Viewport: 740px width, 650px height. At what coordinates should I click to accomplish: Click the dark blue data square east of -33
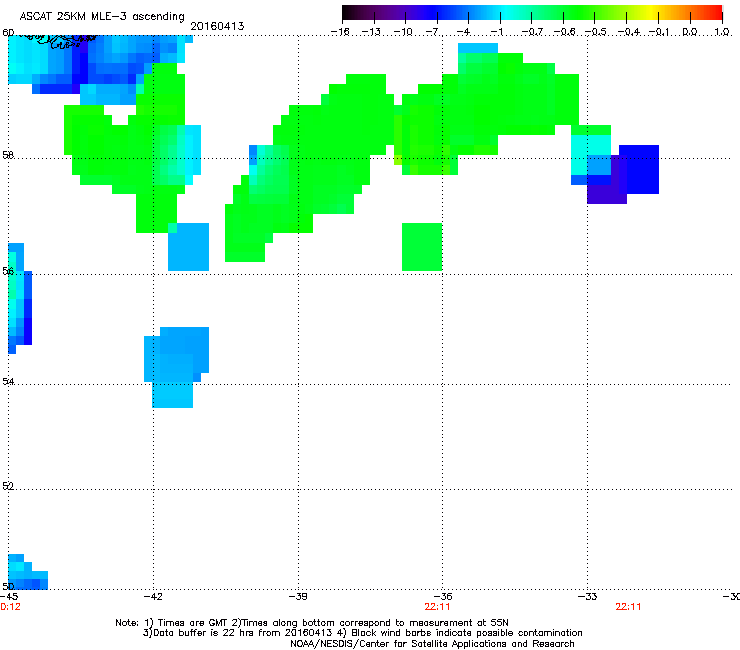click(639, 169)
